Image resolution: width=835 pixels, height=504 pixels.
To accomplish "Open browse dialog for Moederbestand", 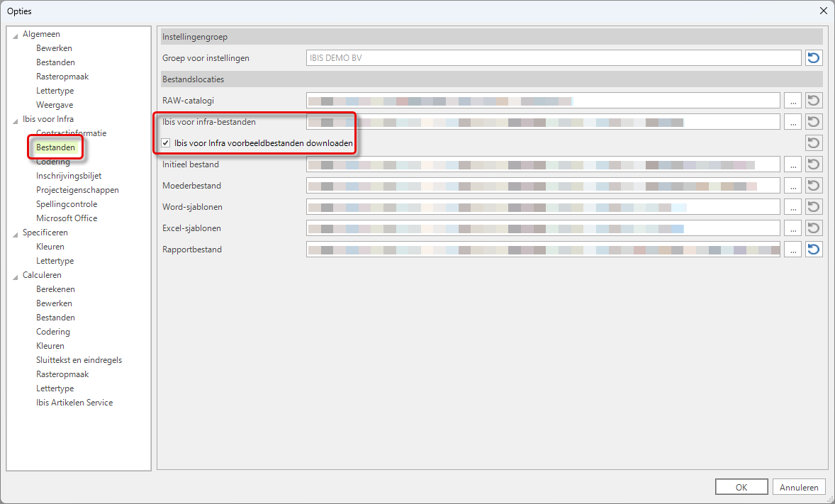I will click(x=793, y=186).
